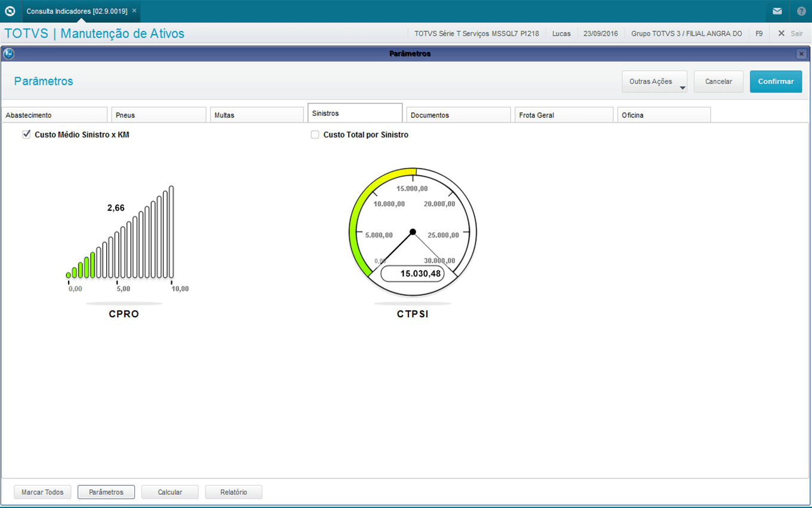Screen dimensions: 812x508
Task: Click the Parâmetros window globe icon
Action: tap(8, 54)
